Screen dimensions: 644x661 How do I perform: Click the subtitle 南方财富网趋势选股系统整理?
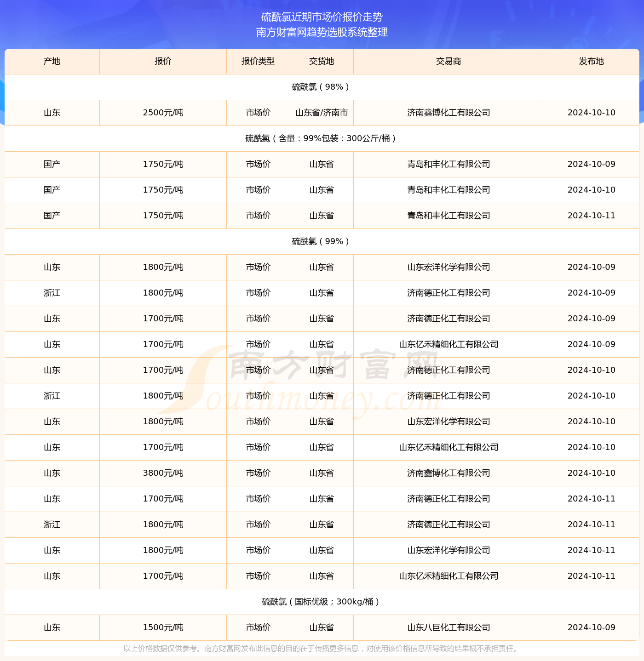coord(322,32)
